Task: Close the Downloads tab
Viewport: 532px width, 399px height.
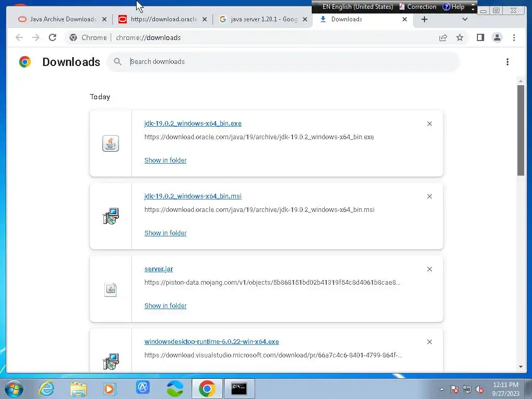Action: click(404, 19)
